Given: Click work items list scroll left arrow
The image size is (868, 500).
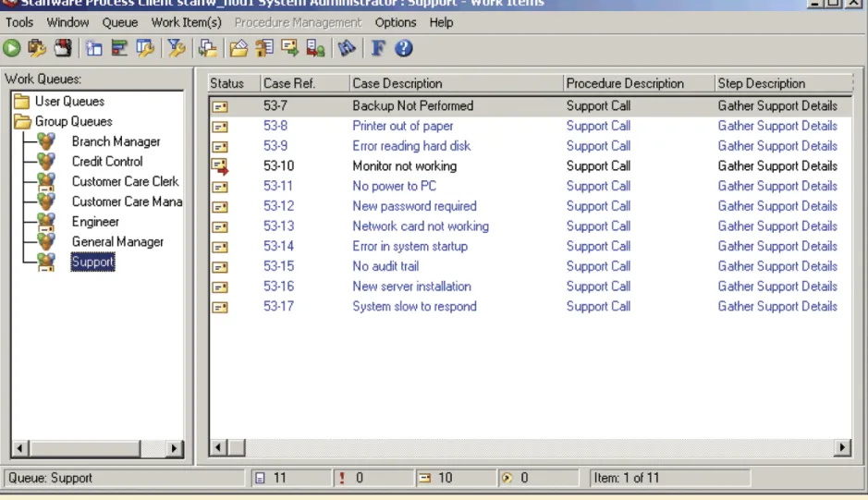Looking at the screenshot, I should click(218, 446).
